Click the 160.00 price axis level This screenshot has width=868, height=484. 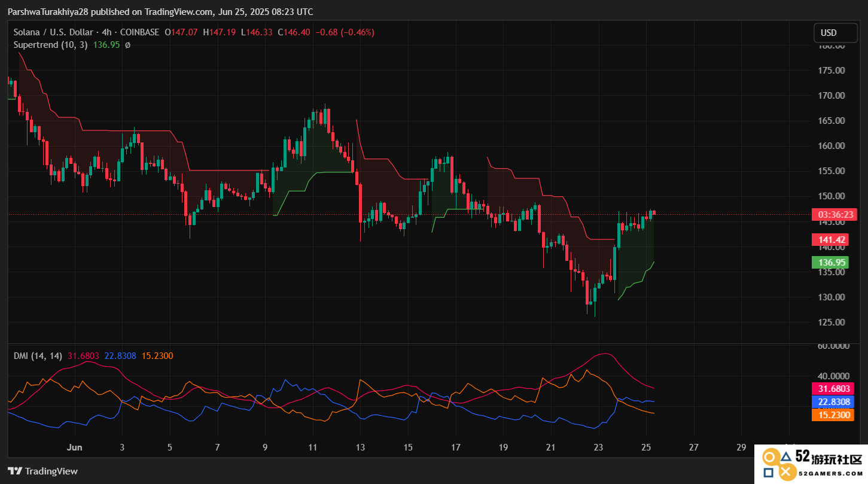(x=832, y=145)
